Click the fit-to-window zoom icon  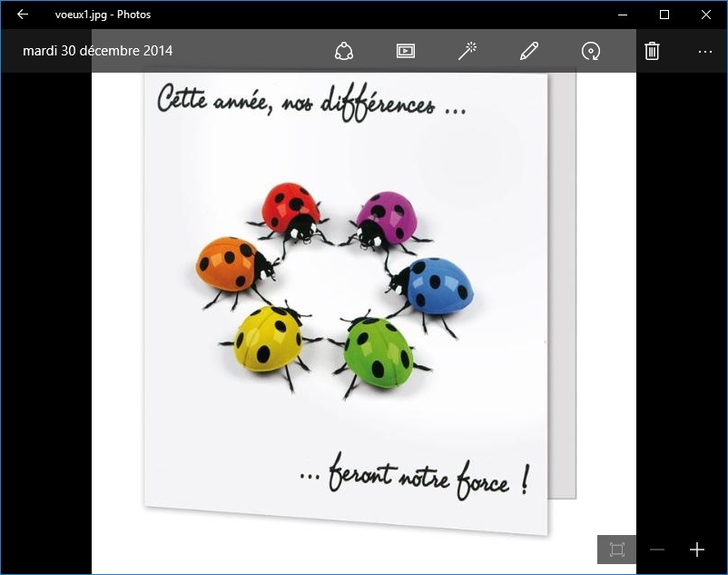tap(616, 550)
